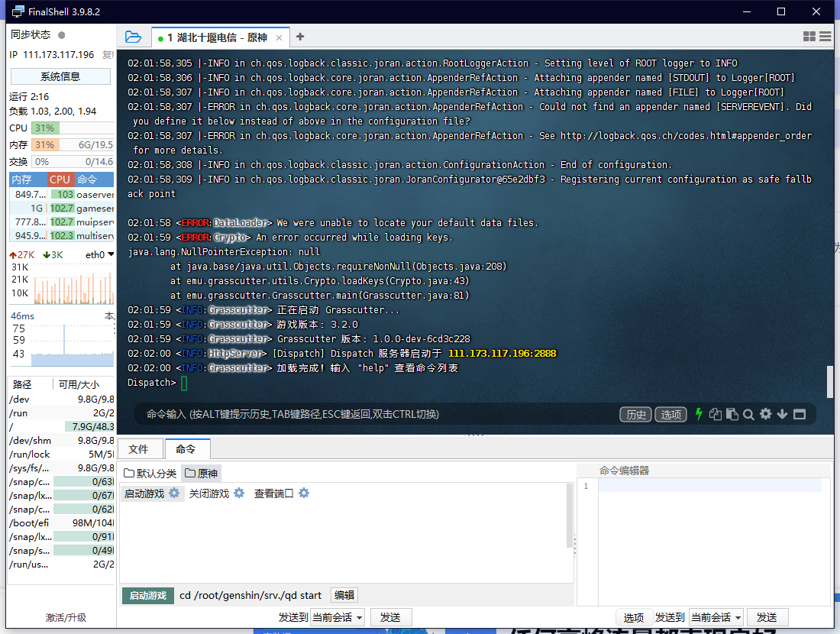Click the 激活/升级 link
Screen dimensions: 840x634
[x=66, y=617]
